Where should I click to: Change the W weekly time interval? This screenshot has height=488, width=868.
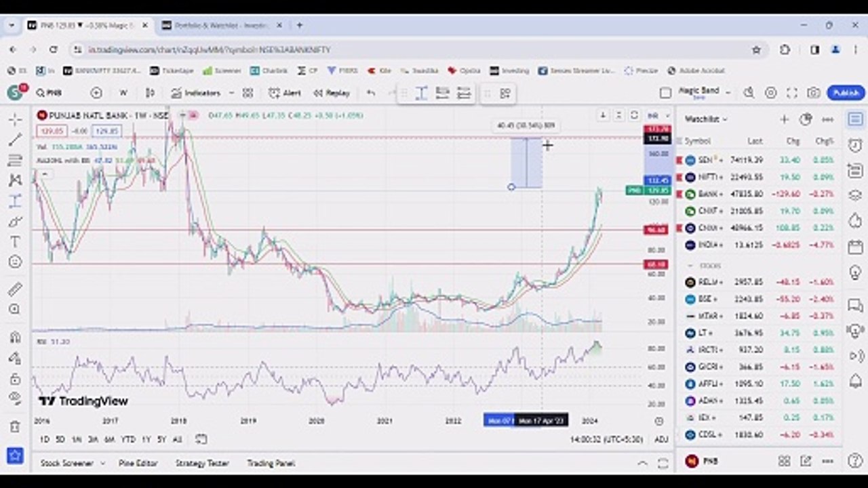tap(123, 93)
